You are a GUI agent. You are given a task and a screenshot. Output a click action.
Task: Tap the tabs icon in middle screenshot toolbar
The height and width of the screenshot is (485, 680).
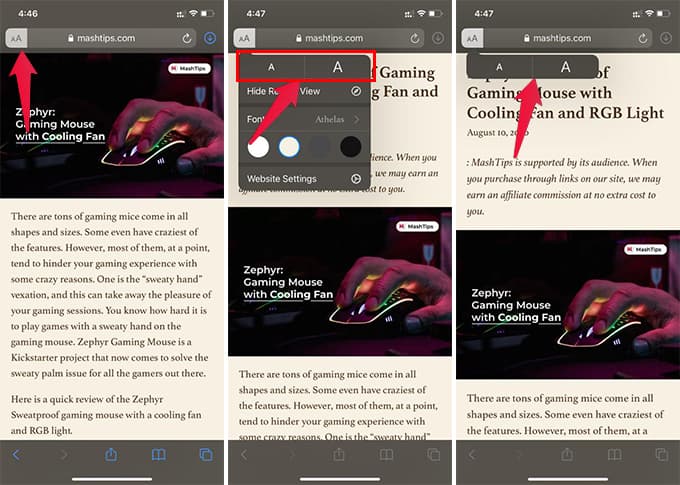click(x=434, y=455)
